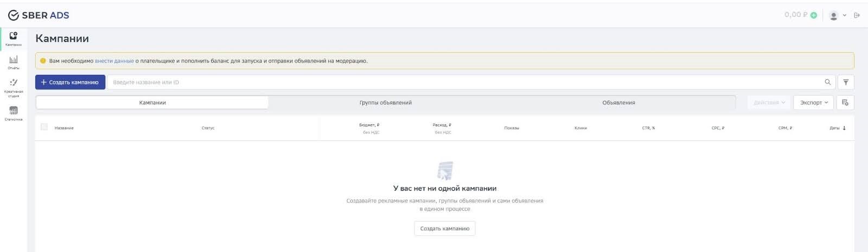The image size is (868, 252).
Task: Click the logout icon in header
Action: pos(857,15)
